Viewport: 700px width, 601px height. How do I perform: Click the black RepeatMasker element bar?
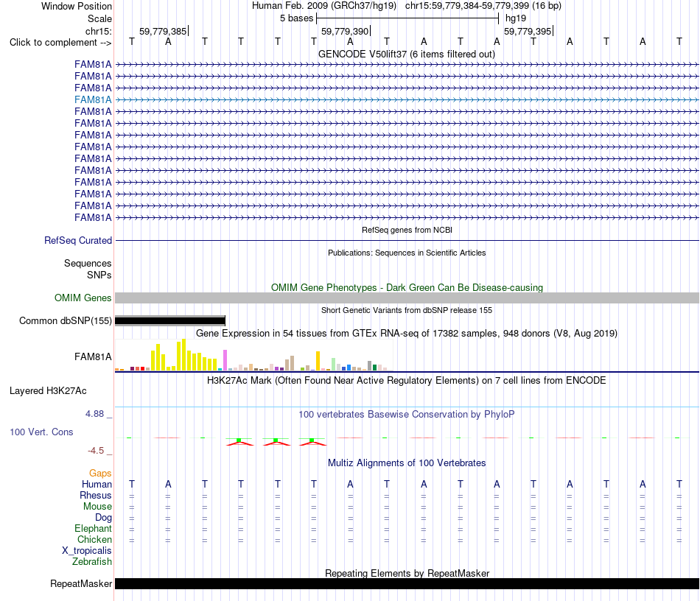click(407, 583)
